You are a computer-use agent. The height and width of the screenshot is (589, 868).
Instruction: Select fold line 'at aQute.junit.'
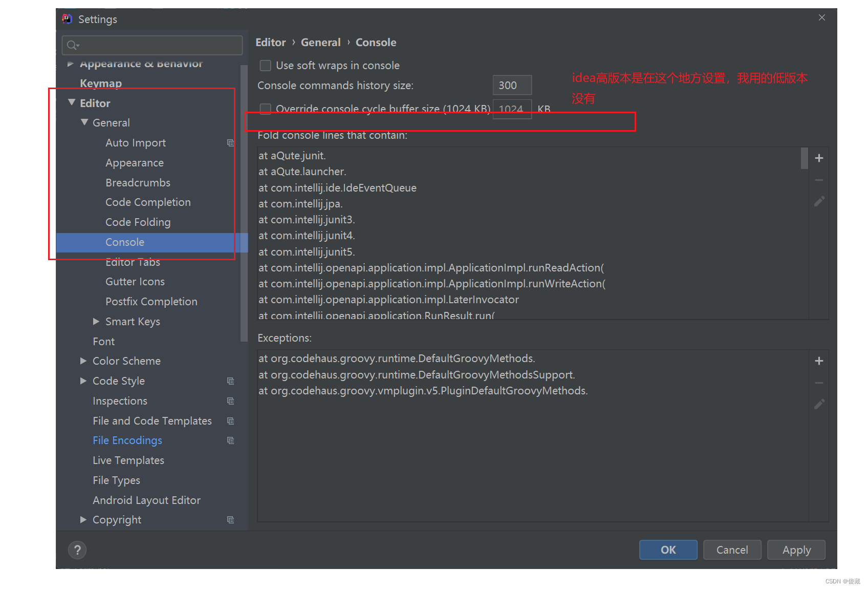[x=292, y=156]
